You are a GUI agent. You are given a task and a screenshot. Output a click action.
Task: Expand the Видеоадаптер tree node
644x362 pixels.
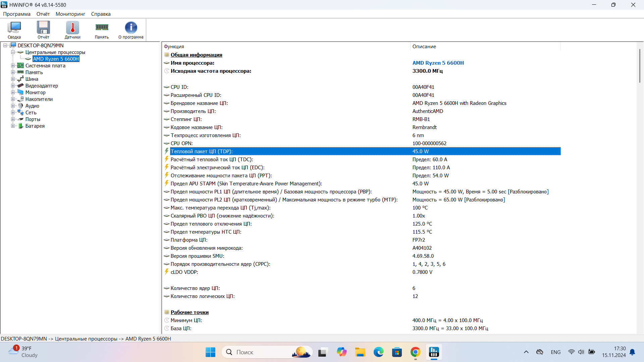point(13,85)
